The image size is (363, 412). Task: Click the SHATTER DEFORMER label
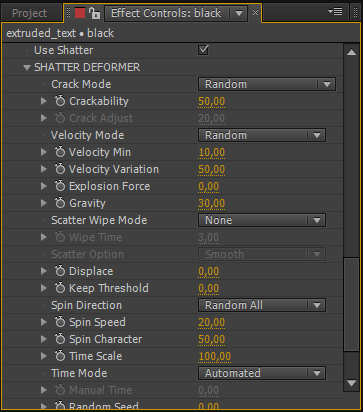[87, 67]
